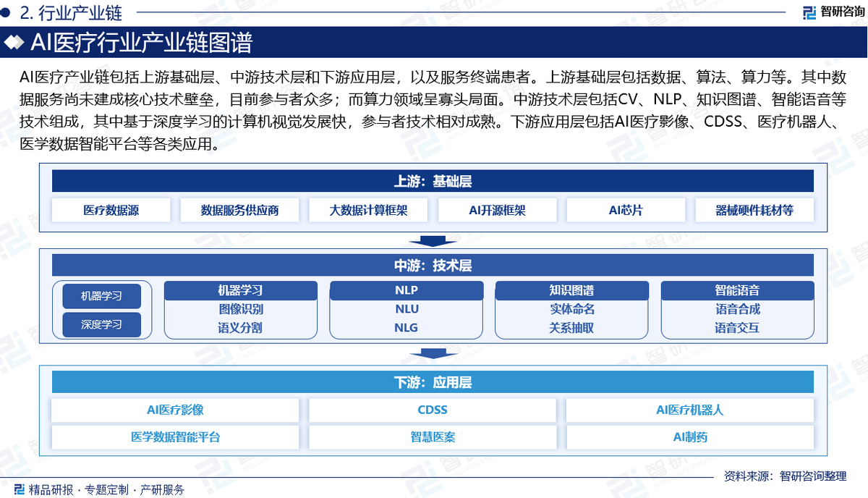The image size is (868, 498).
Task: Select the 语音合成 entry
Action: click(x=738, y=309)
